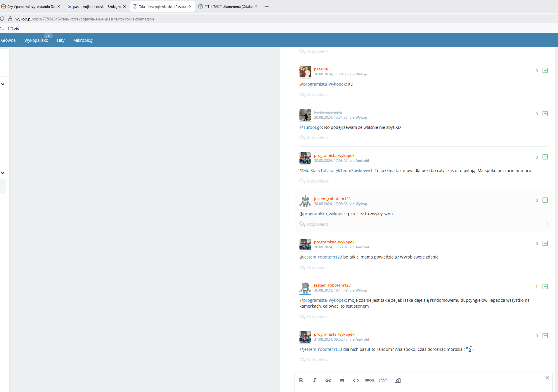Expand the upper sidebar chevron

(3, 84)
